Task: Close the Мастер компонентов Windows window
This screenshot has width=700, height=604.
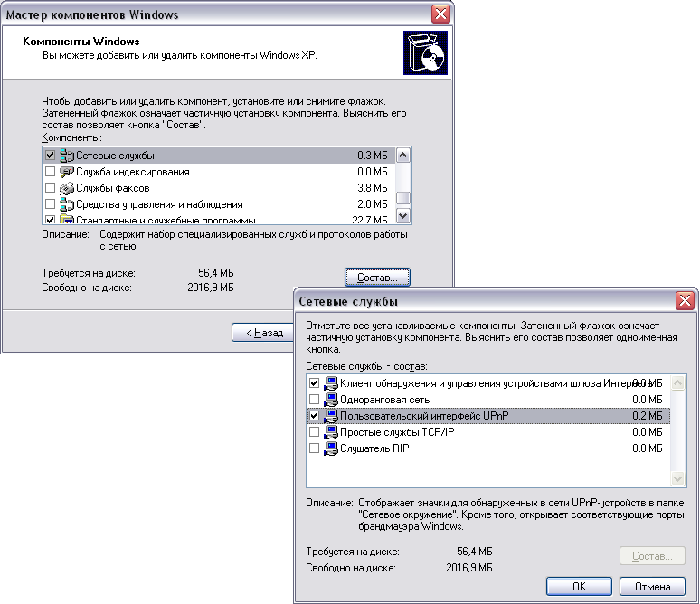Action: pos(440,14)
